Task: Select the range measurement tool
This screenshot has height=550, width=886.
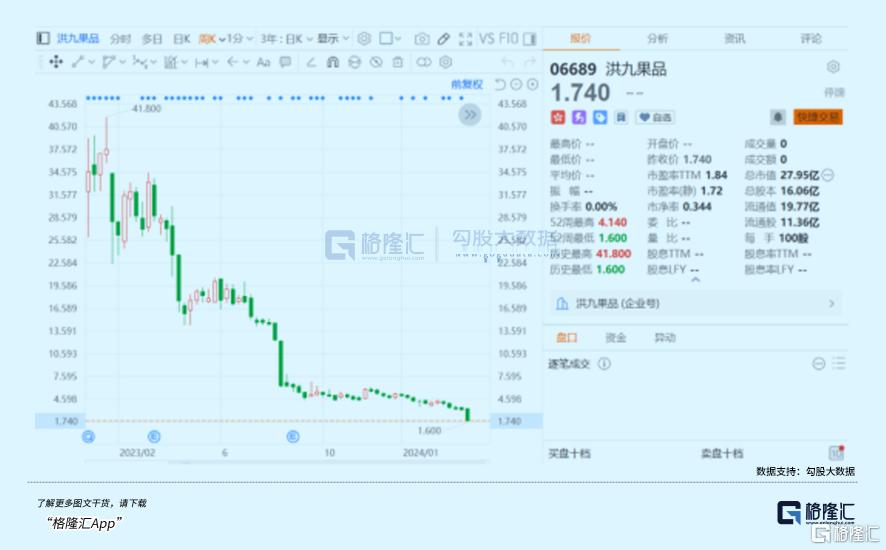Action: (x=201, y=62)
